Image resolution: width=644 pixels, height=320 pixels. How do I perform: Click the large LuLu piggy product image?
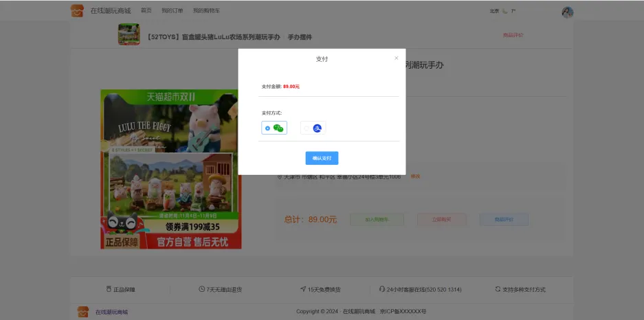pos(171,169)
